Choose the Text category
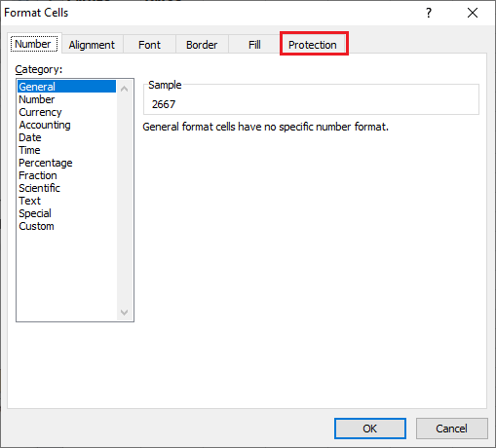Screen dimensions: 496x448 coord(66,201)
